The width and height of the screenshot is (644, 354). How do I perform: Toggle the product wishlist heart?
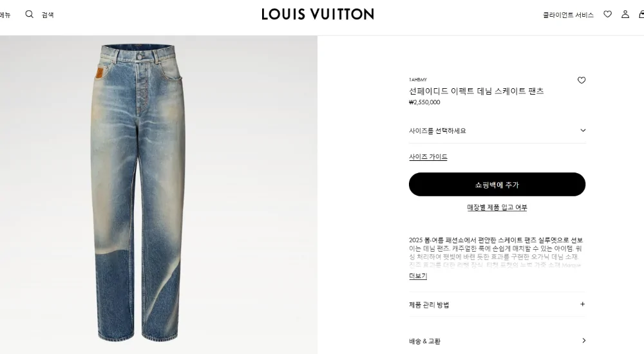(x=581, y=80)
